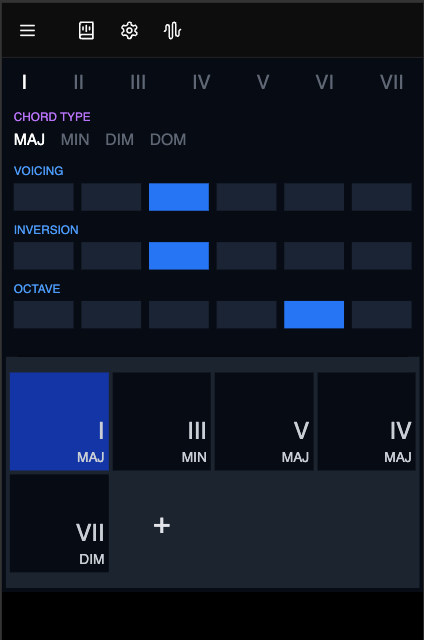Image resolution: width=424 pixels, height=640 pixels.
Task: Select the IV MAJ chord pad
Action: pos(366,421)
